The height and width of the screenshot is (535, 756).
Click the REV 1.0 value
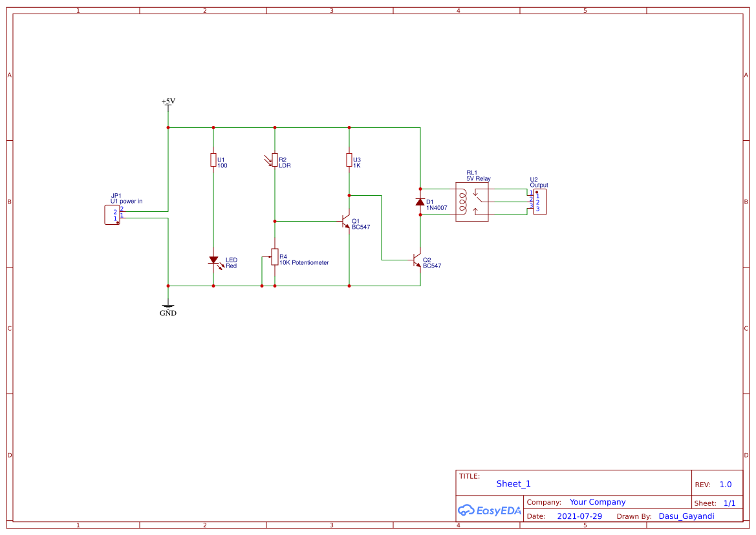(725, 484)
